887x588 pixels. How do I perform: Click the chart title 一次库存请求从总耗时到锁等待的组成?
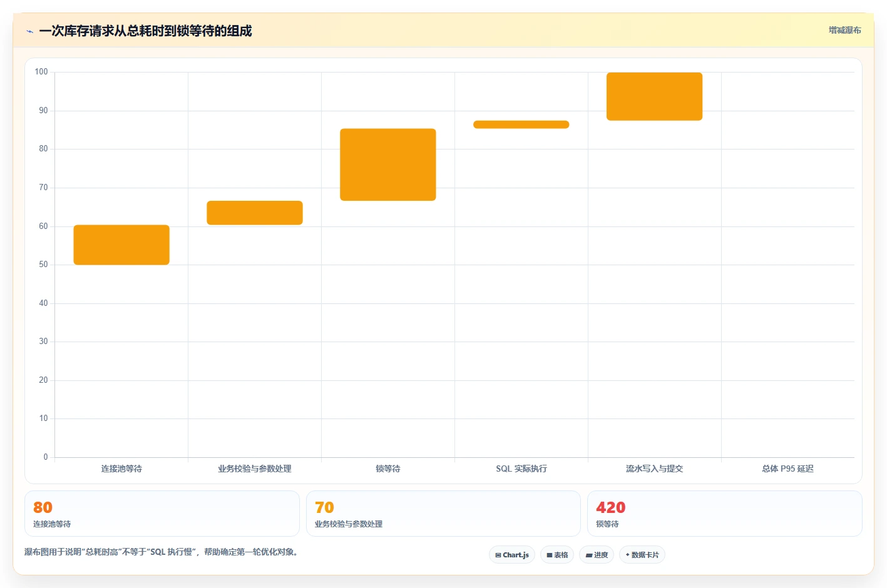145,31
